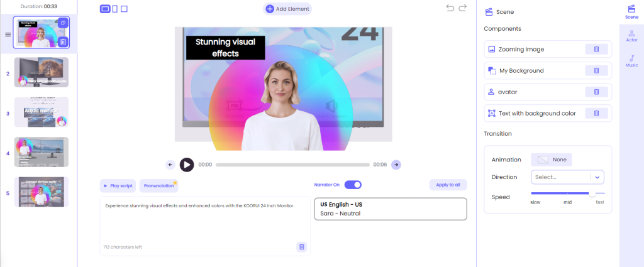Open scene 4 thumbnail
This screenshot has width=644, height=267.
click(x=42, y=152)
